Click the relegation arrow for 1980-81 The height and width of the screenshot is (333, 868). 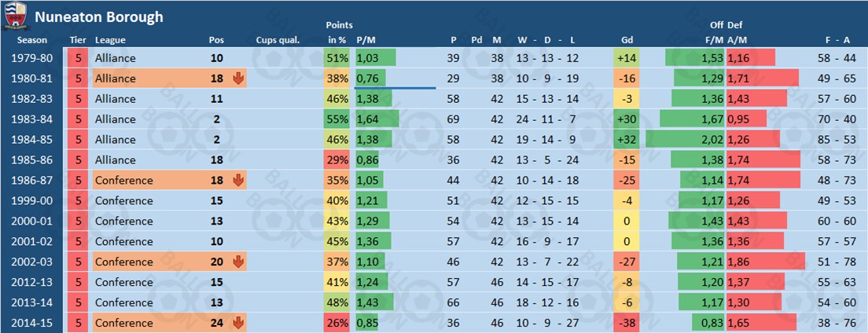[x=238, y=79]
